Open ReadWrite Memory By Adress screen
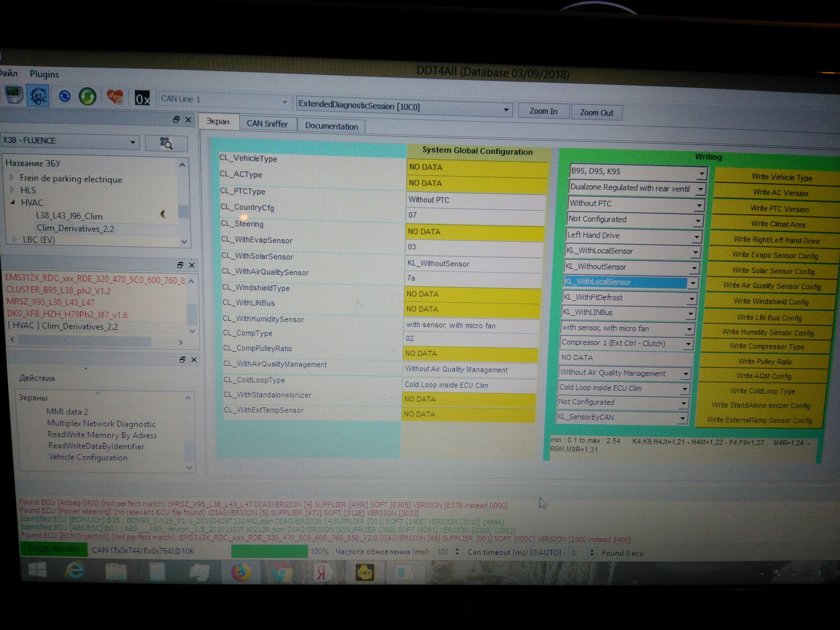This screenshot has height=630, width=840. [102, 435]
